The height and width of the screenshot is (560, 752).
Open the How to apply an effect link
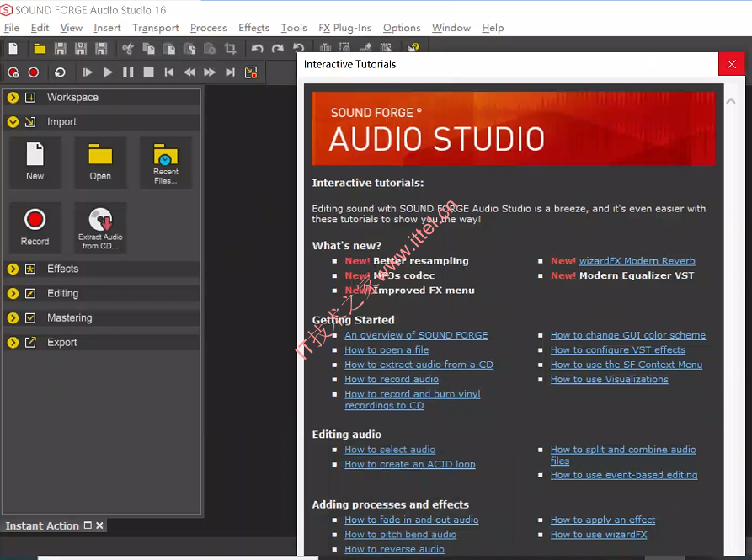tap(603, 520)
